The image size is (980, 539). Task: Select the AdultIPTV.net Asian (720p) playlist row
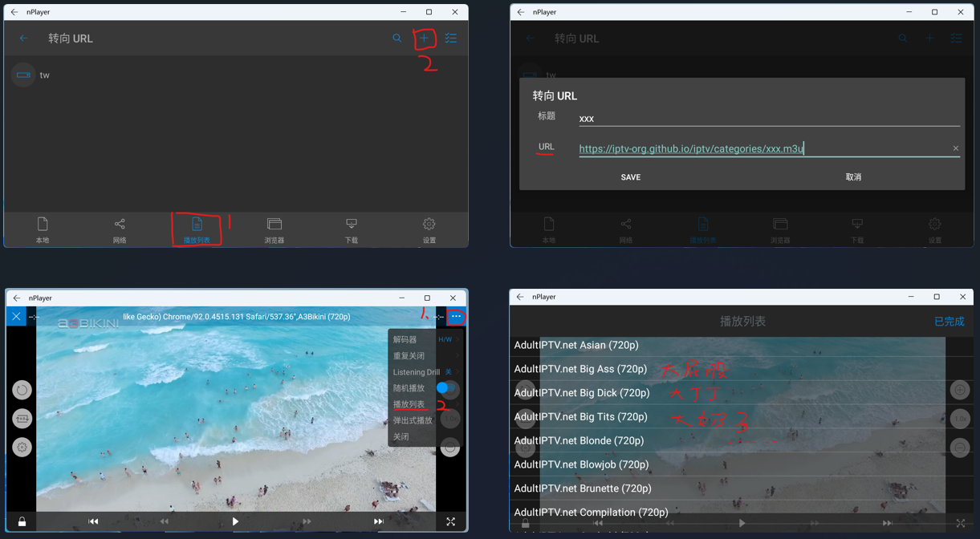(x=741, y=345)
